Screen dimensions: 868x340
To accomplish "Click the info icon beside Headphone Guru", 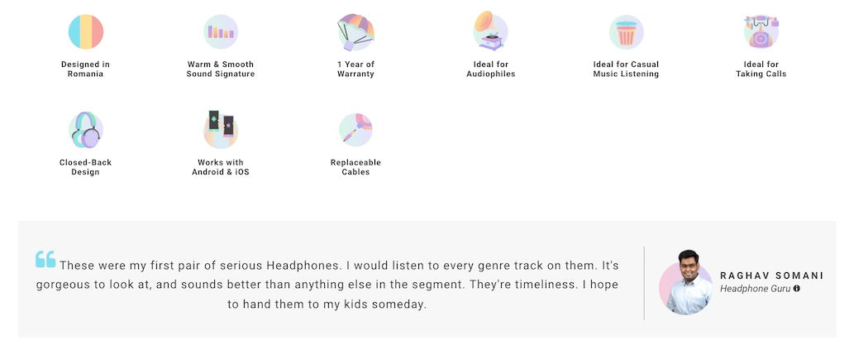I will [797, 289].
